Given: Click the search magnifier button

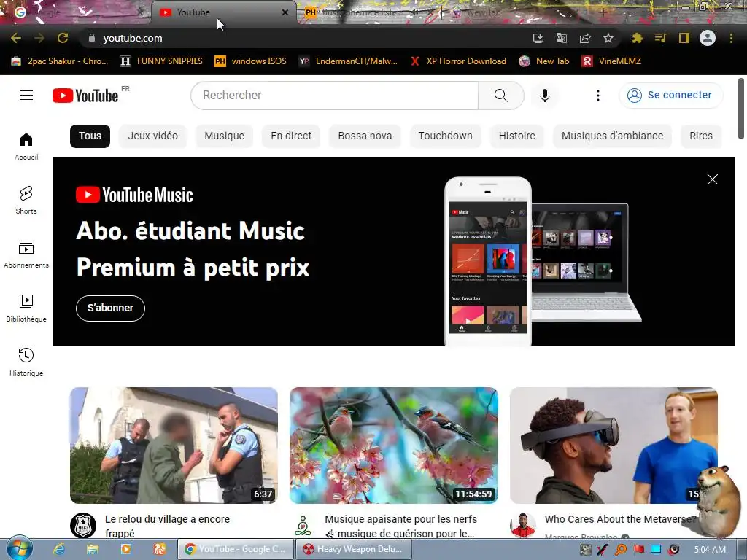Looking at the screenshot, I should click(x=500, y=96).
